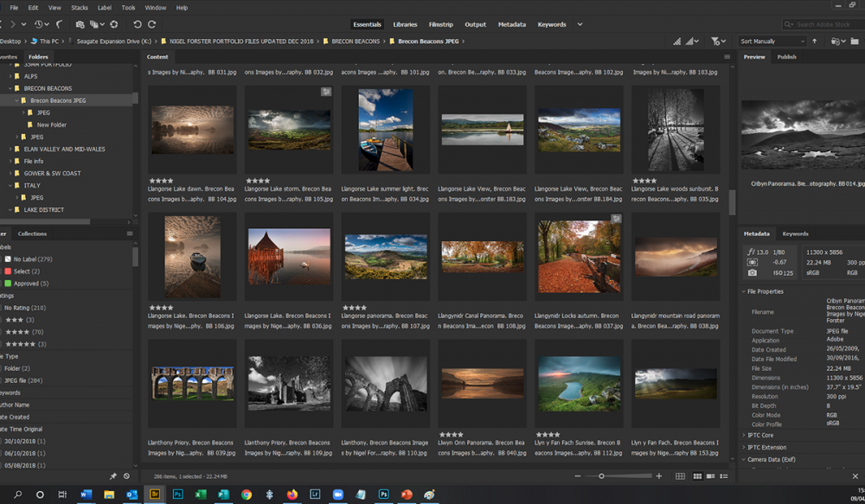
Task: Select the New Folder item
Action: pyautogui.click(x=51, y=124)
